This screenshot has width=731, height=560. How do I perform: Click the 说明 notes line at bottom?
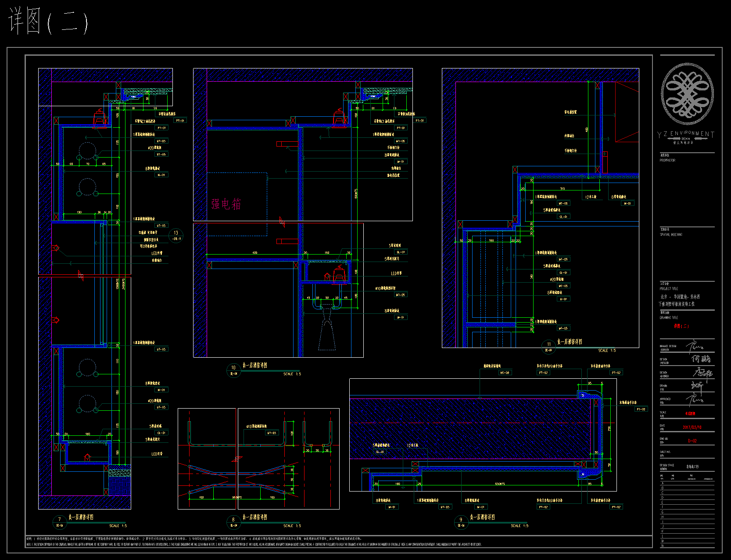tap(193, 538)
